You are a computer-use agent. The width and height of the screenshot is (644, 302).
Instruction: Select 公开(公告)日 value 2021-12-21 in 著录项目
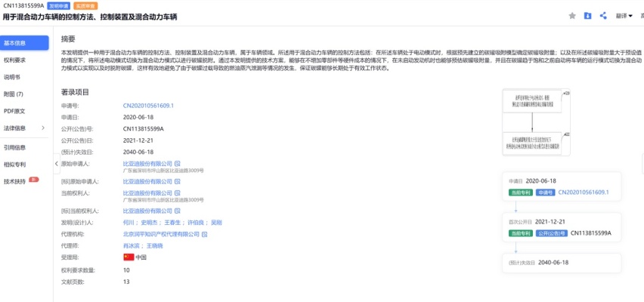click(138, 140)
